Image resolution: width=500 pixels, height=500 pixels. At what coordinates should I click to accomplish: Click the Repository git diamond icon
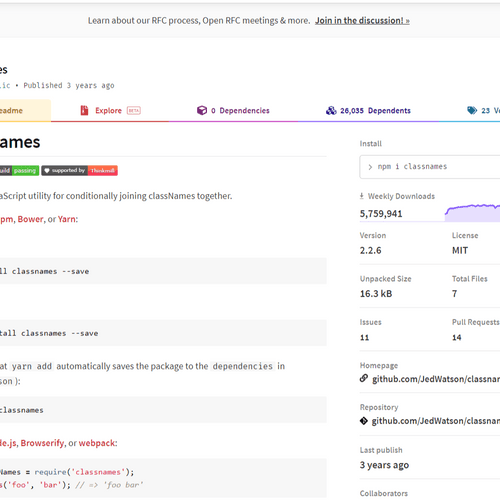tap(364, 421)
